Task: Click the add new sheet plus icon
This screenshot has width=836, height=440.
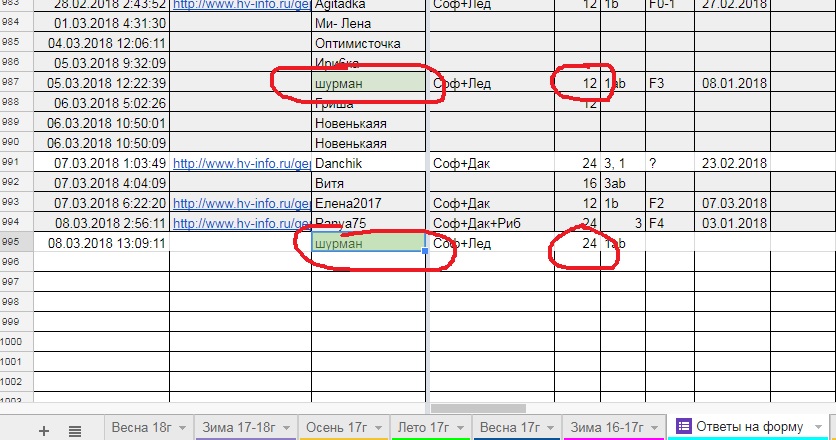Action: (43, 430)
